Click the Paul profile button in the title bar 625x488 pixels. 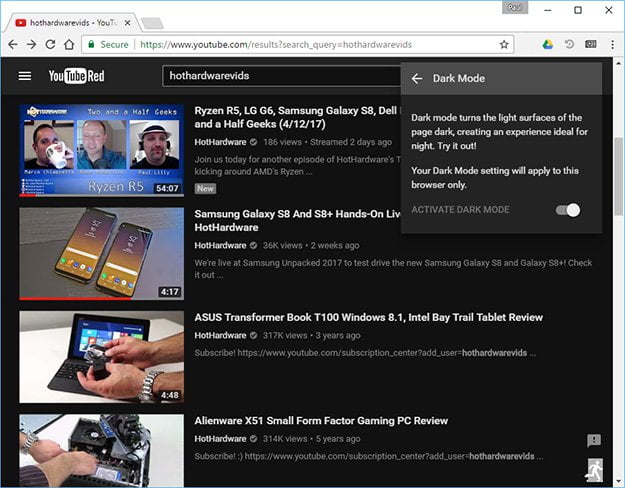pos(515,8)
